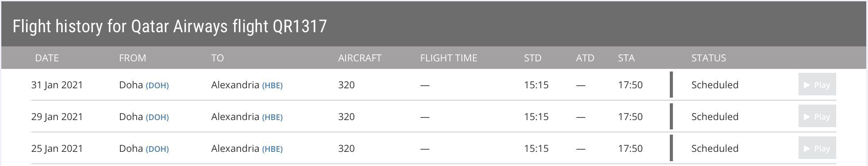Play the 29 Jan 2021 flight
Viewport: 868px width, 166px height.
click(817, 117)
